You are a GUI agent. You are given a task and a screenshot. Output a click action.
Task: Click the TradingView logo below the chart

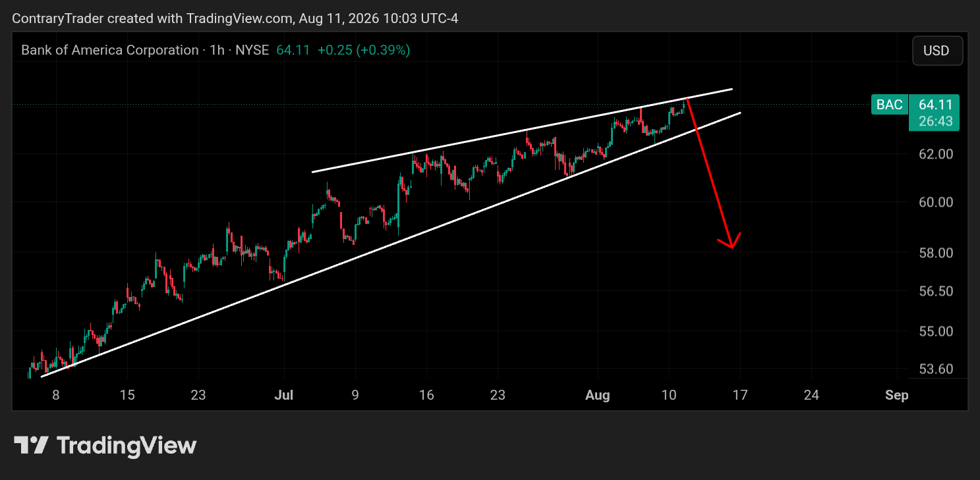pyautogui.click(x=105, y=446)
